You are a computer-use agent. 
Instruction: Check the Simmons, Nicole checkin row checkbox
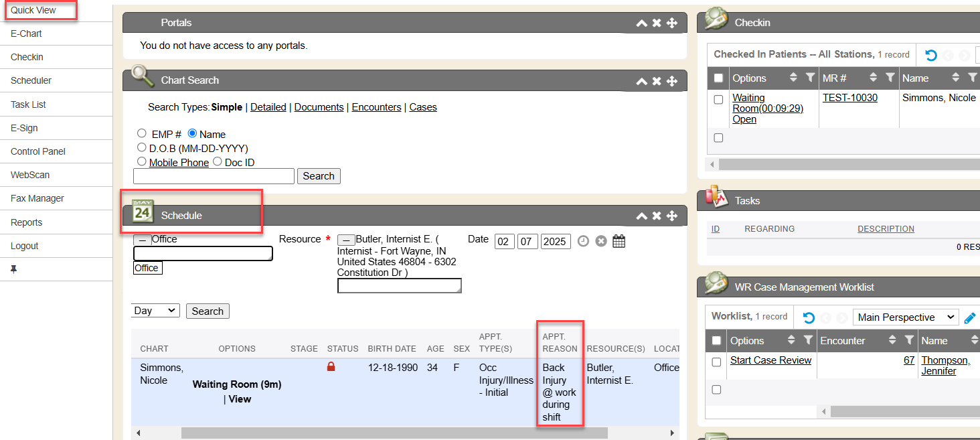point(718,100)
